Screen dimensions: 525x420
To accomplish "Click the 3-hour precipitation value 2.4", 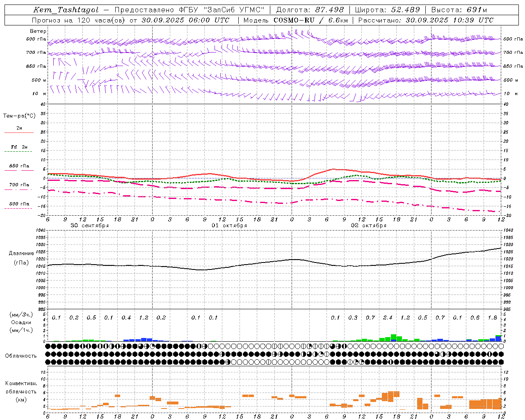I will pyautogui.click(x=388, y=317).
